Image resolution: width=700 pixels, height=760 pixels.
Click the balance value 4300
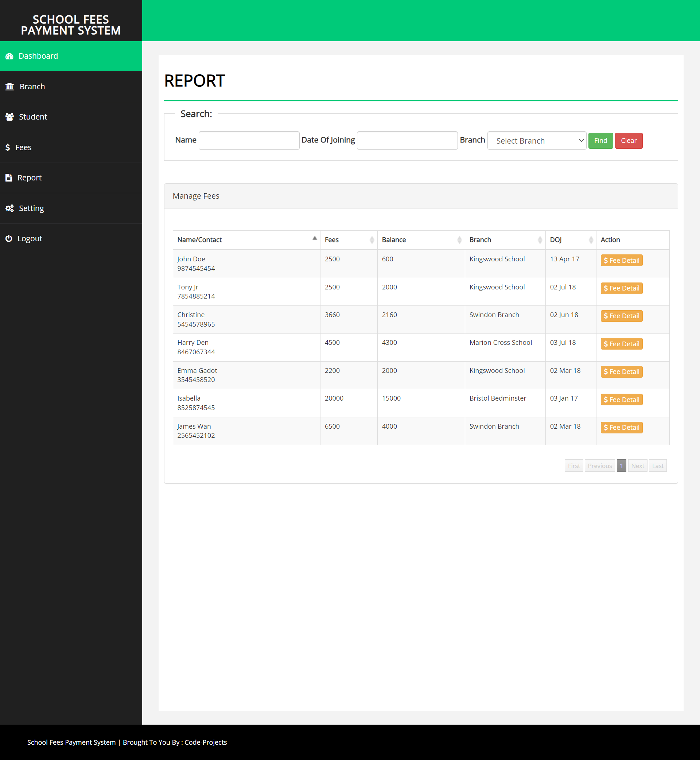[389, 342]
